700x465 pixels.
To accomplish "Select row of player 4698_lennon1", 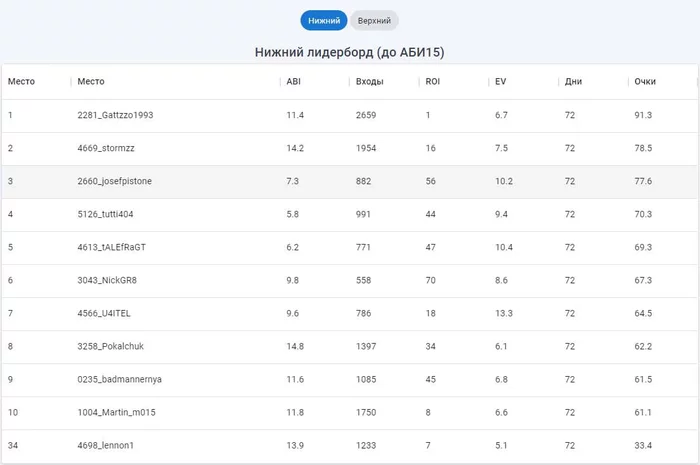I will point(350,446).
